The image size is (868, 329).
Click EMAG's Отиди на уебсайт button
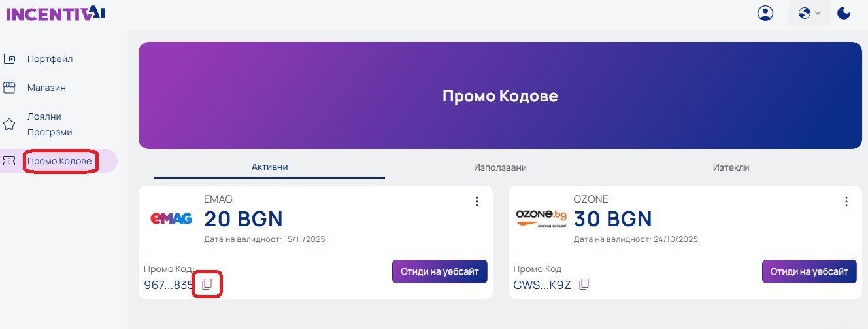[440, 271]
